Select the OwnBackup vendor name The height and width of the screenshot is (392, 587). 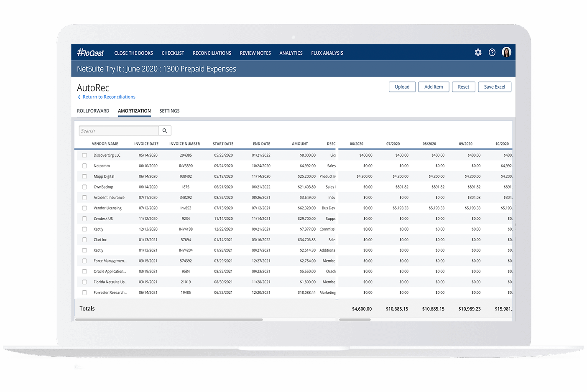(103, 187)
